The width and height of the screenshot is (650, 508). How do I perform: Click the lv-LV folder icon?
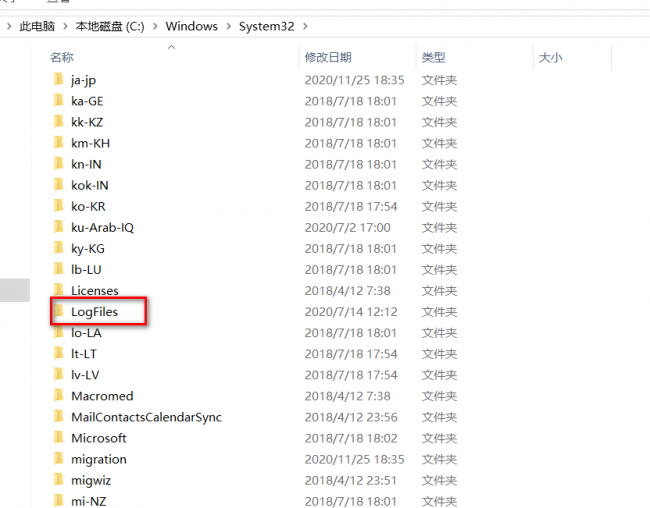coord(59,374)
